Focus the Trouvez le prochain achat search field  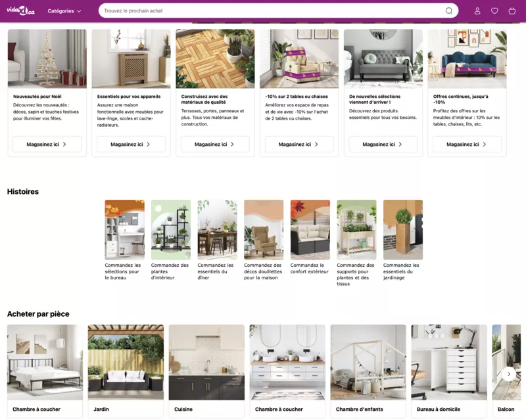tap(272, 11)
